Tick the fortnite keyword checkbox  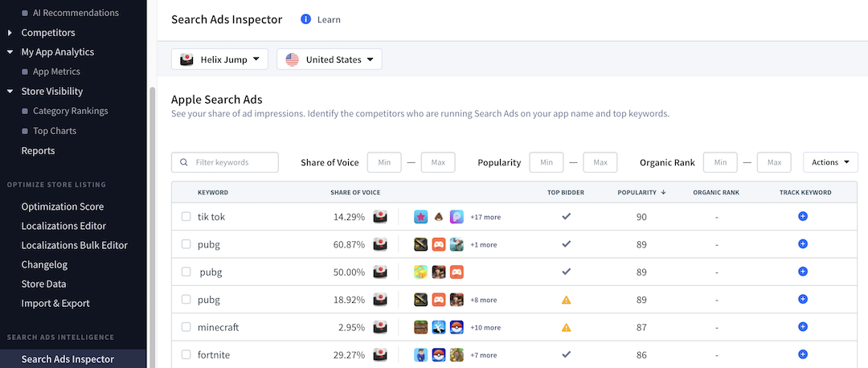click(186, 354)
